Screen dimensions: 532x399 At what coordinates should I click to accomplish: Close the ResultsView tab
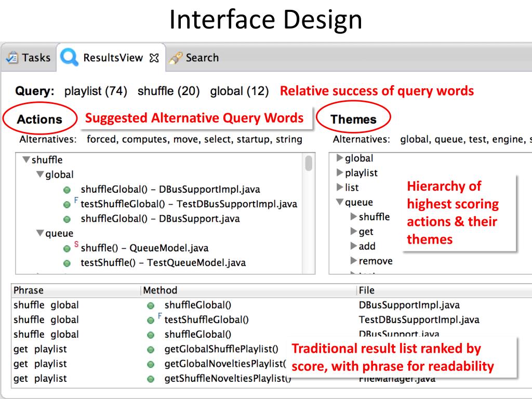point(154,58)
